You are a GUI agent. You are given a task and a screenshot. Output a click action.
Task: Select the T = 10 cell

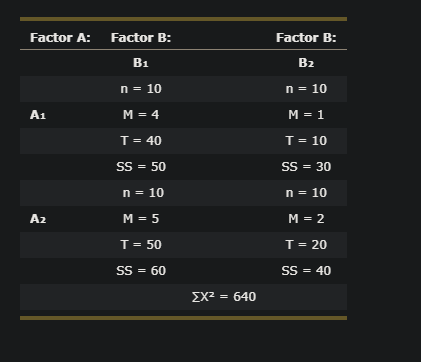(306, 141)
